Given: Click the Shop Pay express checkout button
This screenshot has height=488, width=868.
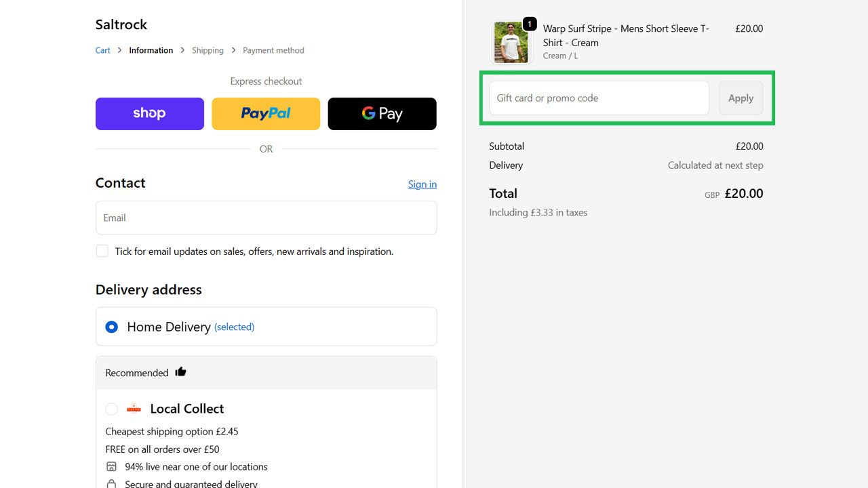Looking at the screenshot, I should click(x=149, y=113).
